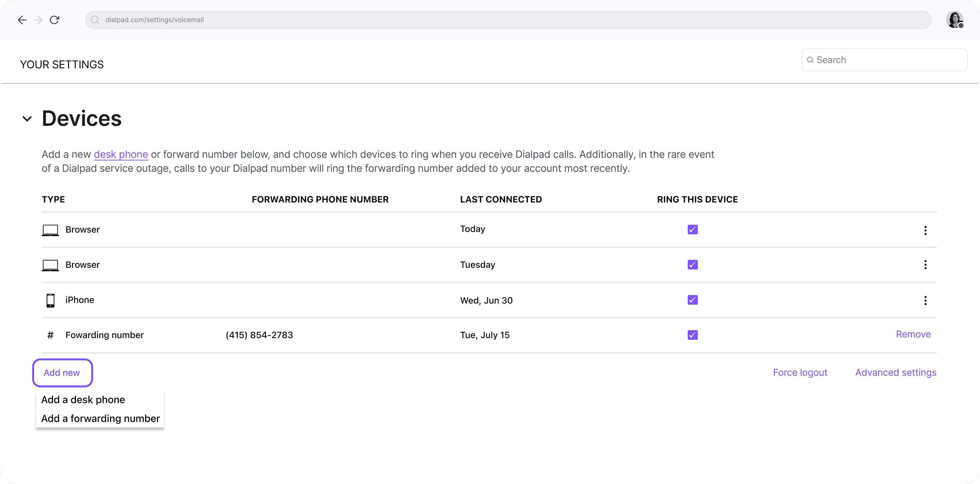Disable Ring This Device for forwarding number

(x=693, y=334)
